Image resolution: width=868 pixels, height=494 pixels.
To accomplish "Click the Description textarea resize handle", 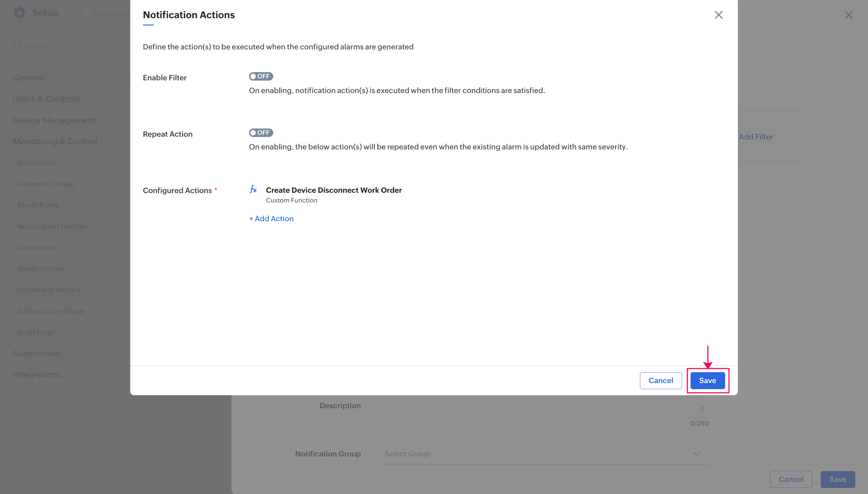I will [701, 409].
